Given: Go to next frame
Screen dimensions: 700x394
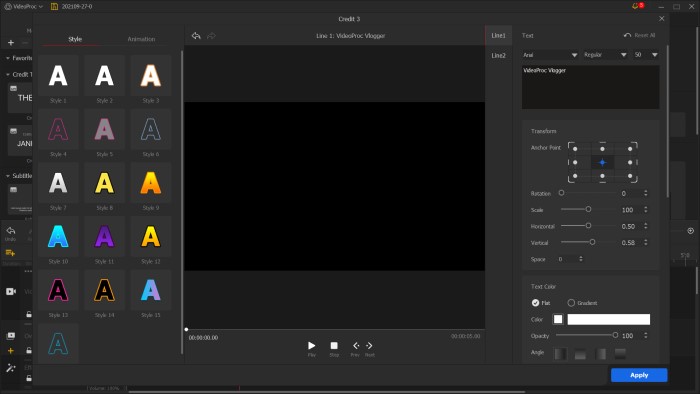Looking at the screenshot, I should [369, 345].
